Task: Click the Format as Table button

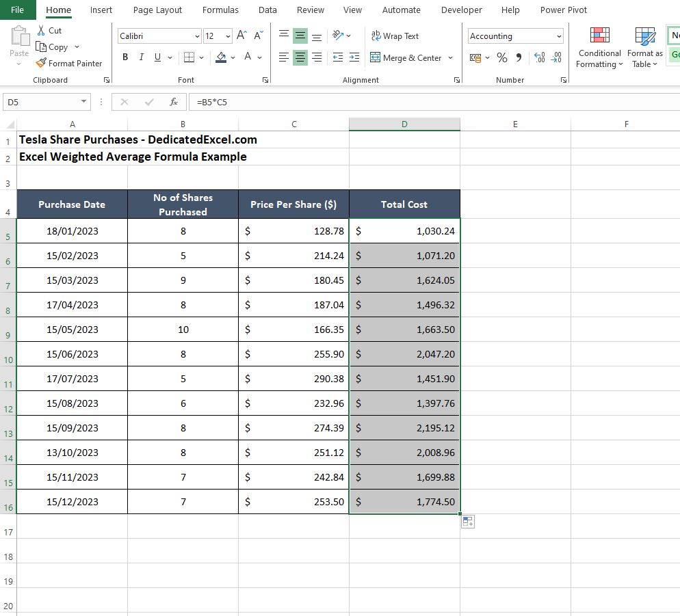Action: click(x=644, y=46)
